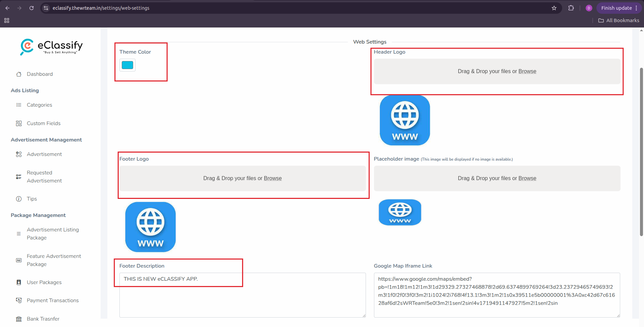Click the Theme Color swatch
644x327 pixels.
pos(127,65)
